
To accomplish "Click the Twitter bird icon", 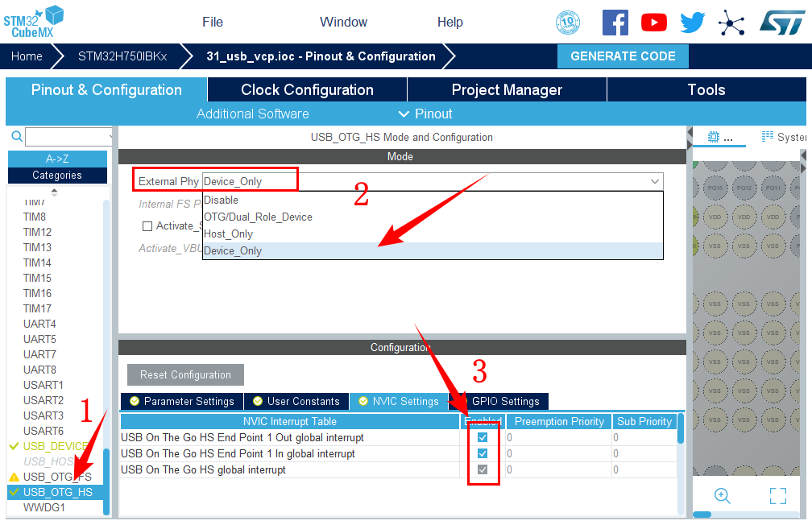I will pyautogui.click(x=692, y=23).
